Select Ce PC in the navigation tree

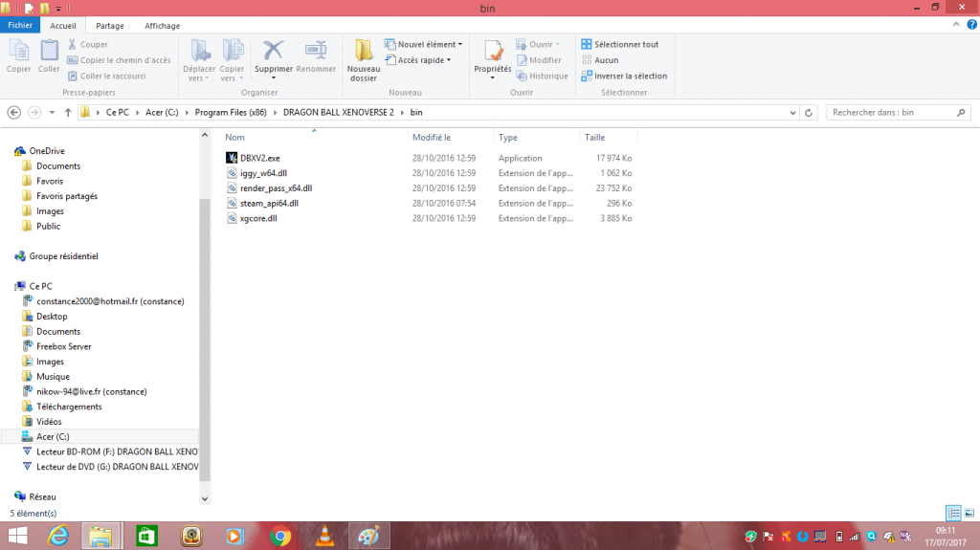(x=40, y=286)
